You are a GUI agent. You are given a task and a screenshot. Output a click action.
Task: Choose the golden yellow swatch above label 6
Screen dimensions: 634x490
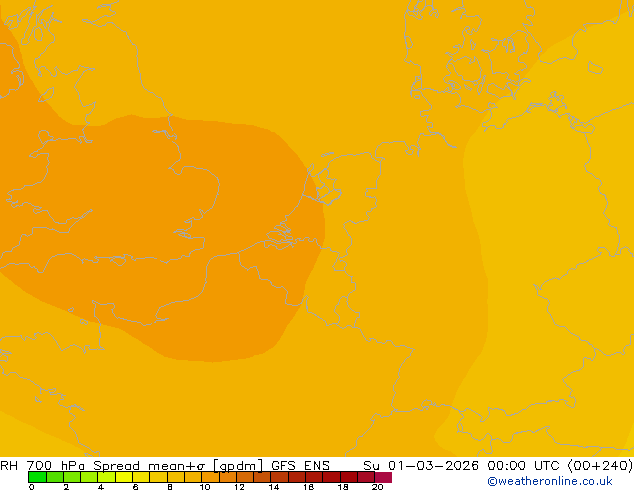(x=141, y=477)
